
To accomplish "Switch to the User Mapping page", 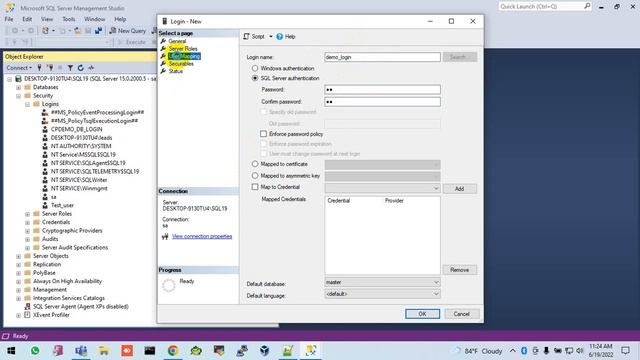I will 184,56.
